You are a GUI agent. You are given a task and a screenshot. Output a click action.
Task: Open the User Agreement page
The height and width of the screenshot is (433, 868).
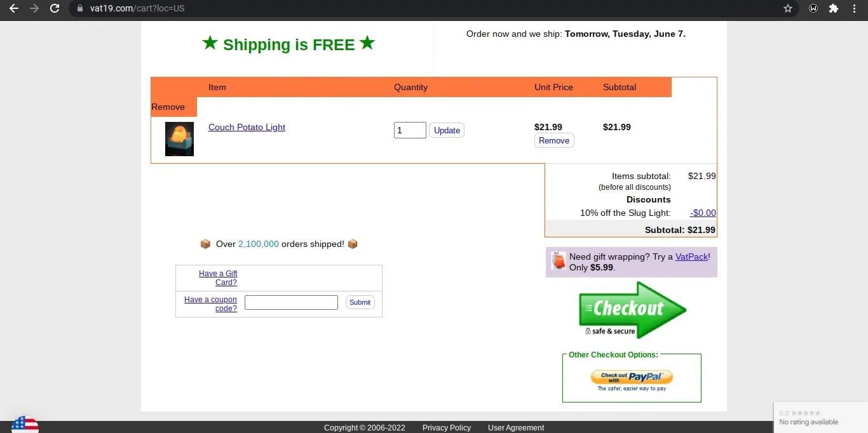coord(515,427)
